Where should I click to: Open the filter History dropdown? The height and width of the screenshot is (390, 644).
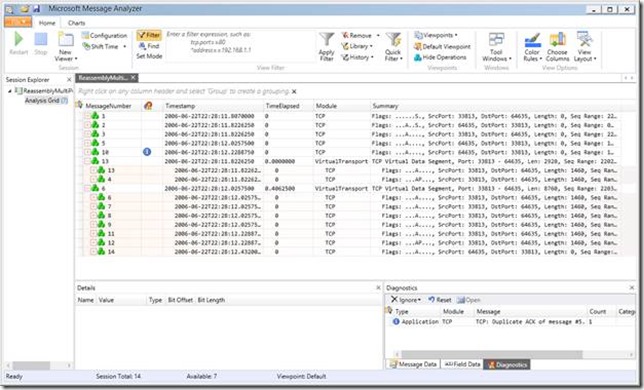click(x=358, y=57)
